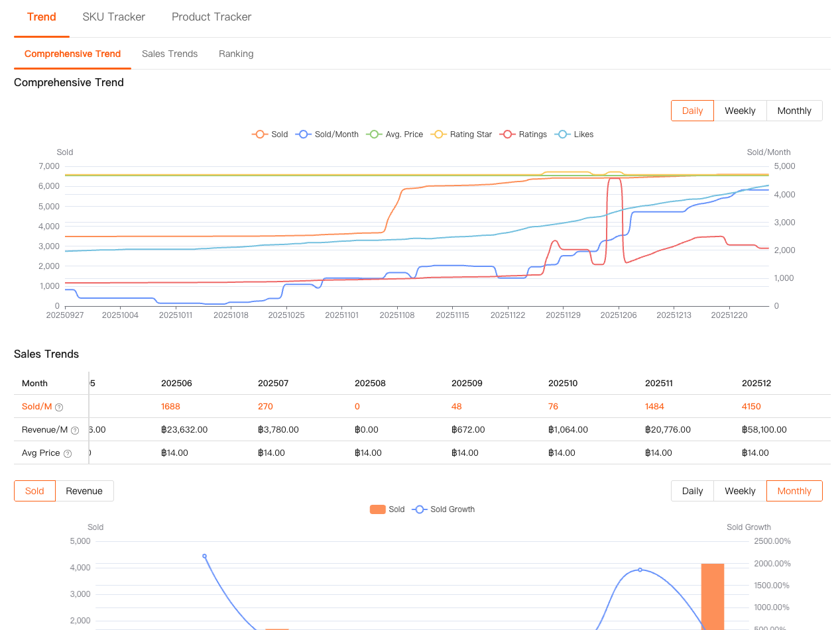Select Revenue view for sales chart

[x=84, y=491]
